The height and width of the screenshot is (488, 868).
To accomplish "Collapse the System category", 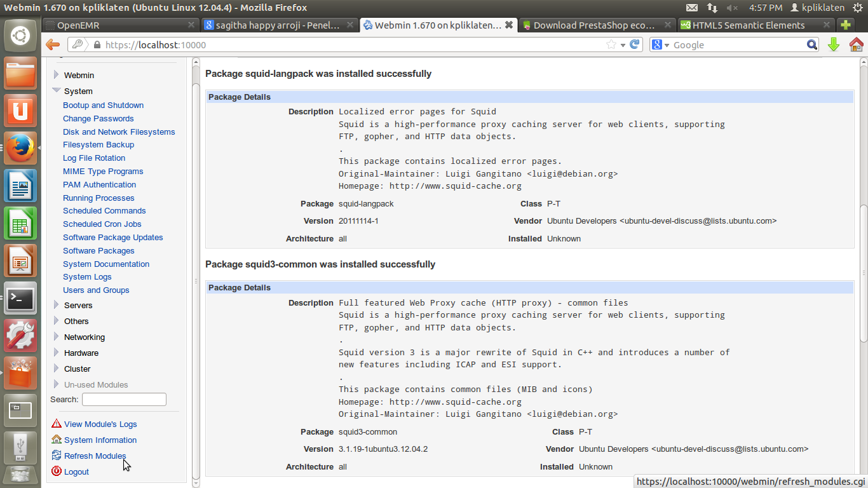I will 57,91.
